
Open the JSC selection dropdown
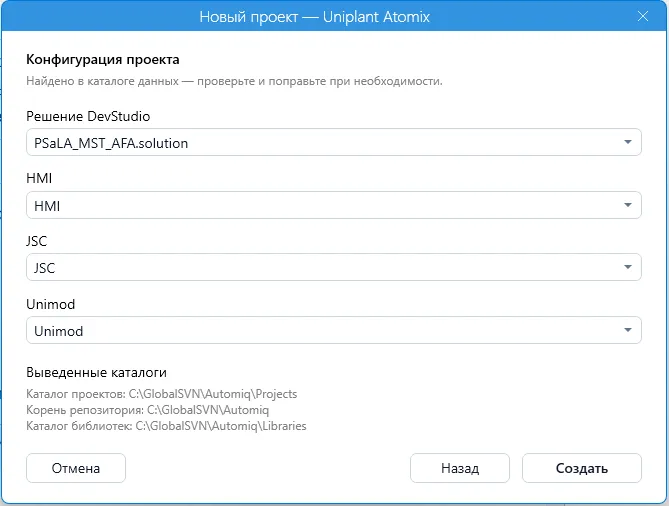click(x=334, y=267)
